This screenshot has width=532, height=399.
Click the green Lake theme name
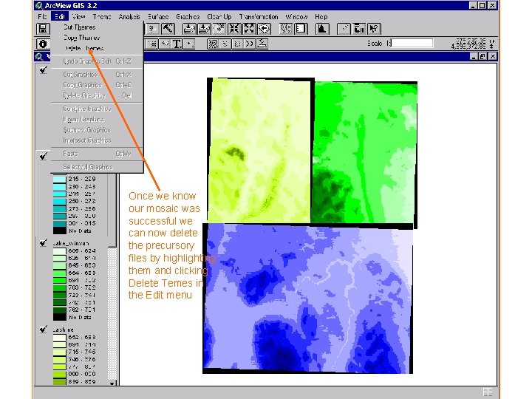[x=71, y=243]
